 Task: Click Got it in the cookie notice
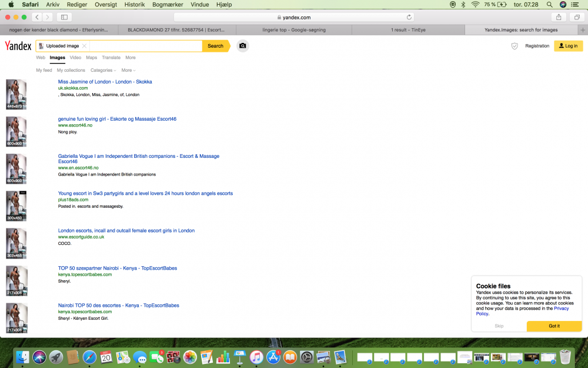click(554, 326)
